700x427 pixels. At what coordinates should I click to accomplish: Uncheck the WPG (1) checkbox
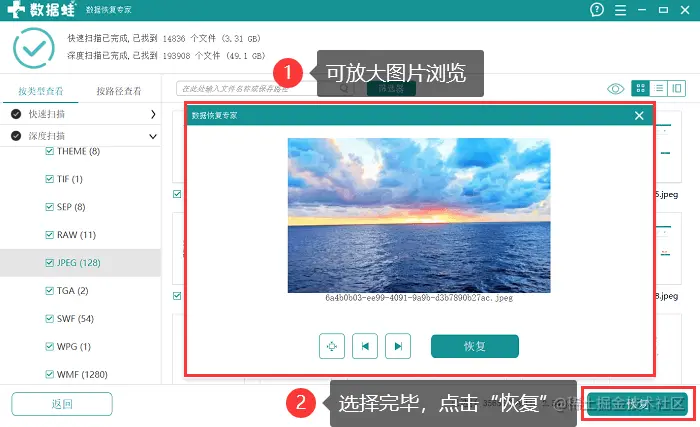click(50, 347)
